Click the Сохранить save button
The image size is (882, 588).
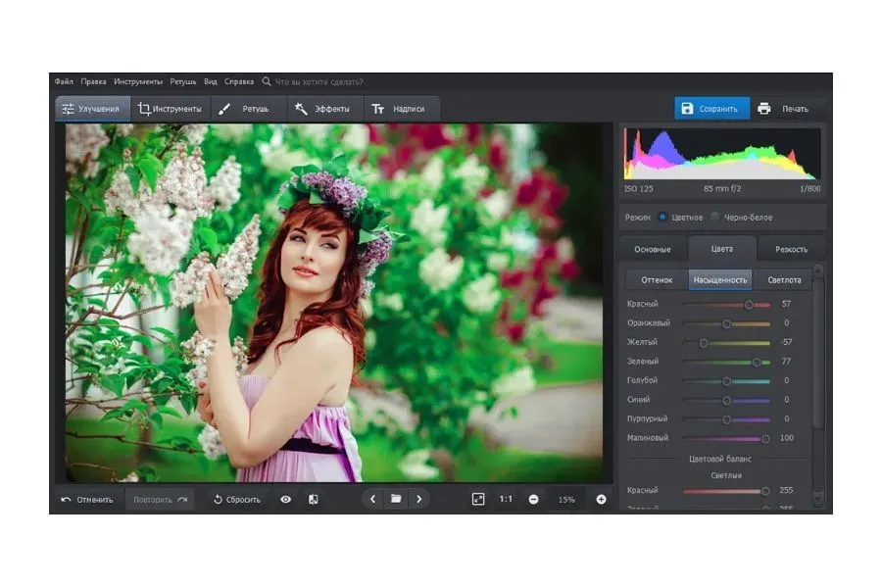[x=711, y=109]
